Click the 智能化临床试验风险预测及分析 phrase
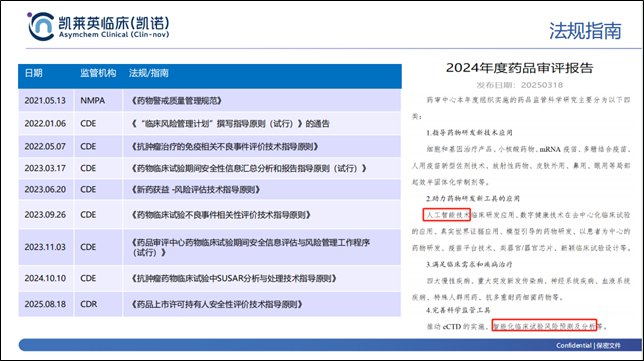The width and height of the screenshot is (644, 361). [544, 326]
